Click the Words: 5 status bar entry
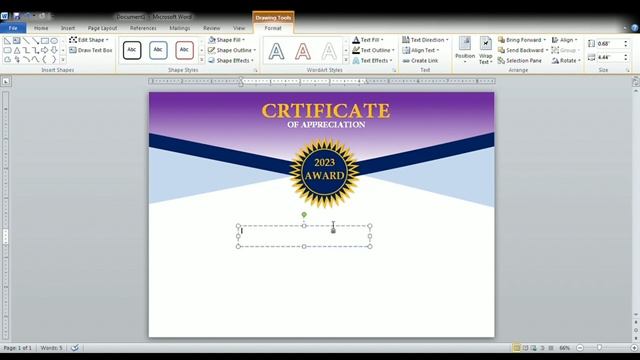This screenshot has width=640, height=360. tap(51, 348)
